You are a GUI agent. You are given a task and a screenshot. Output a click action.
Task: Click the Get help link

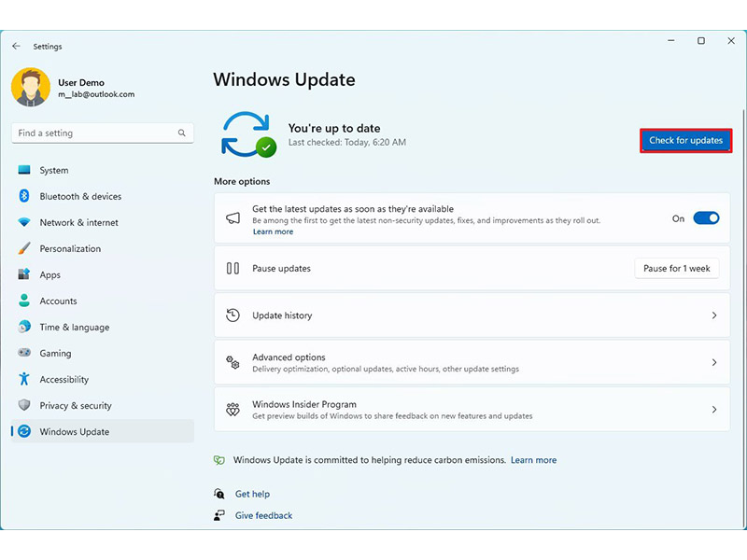pyautogui.click(x=252, y=495)
